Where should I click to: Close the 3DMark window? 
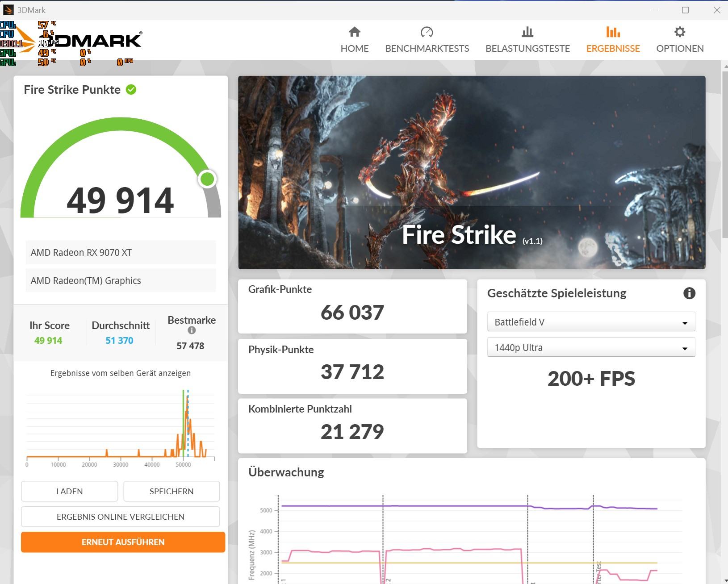(x=717, y=10)
